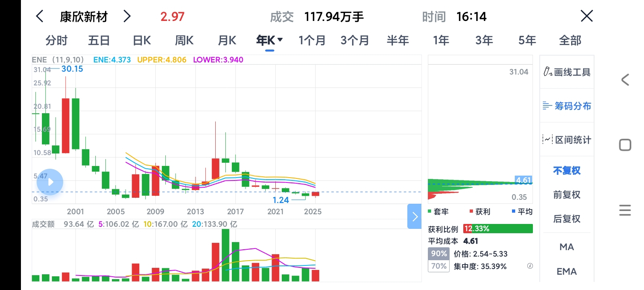Tap the 平均 legend entry
This screenshot has width=644, height=290.
[522, 211]
